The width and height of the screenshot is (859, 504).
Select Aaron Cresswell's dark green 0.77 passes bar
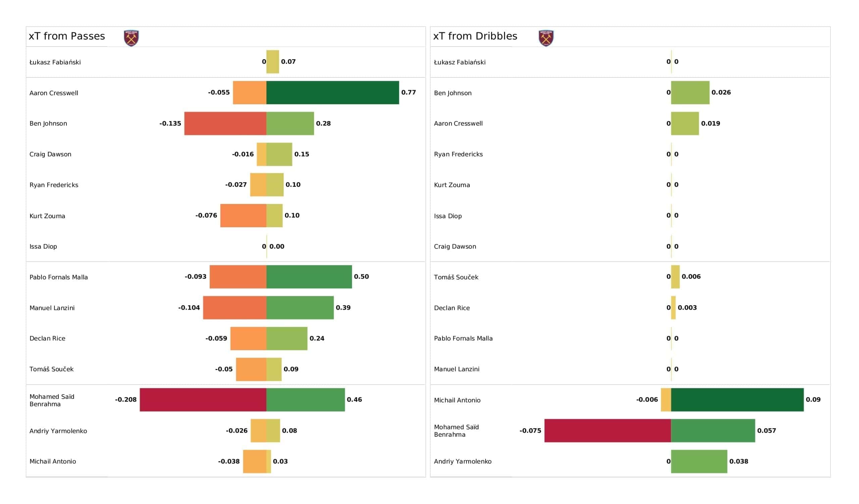pos(332,92)
